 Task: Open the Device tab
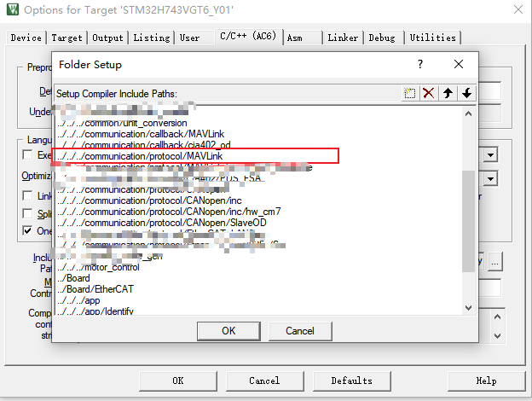26,38
